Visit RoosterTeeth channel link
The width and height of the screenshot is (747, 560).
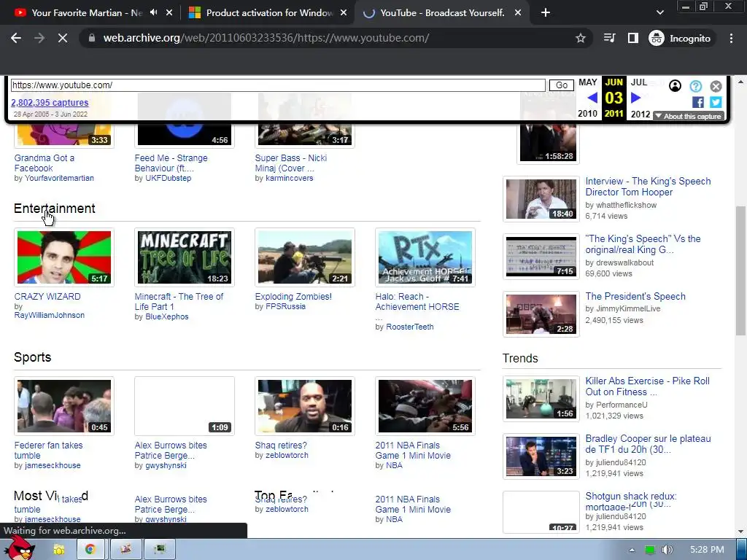pos(410,327)
